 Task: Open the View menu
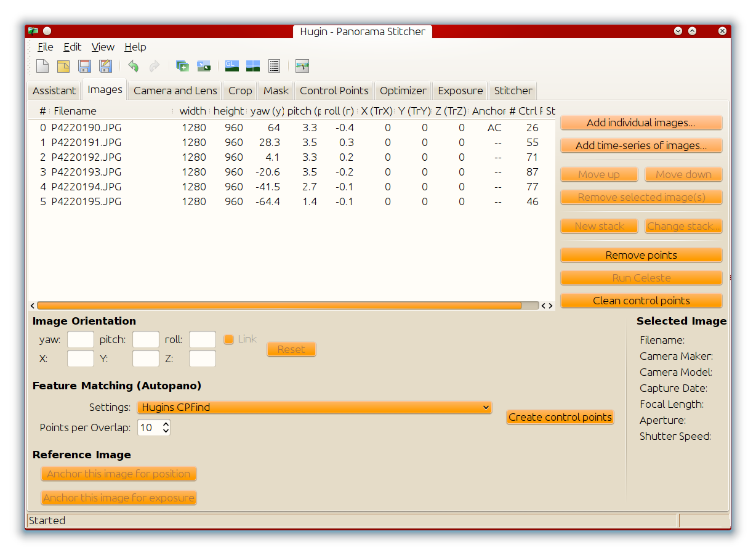pyautogui.click(x=103, y=47)
